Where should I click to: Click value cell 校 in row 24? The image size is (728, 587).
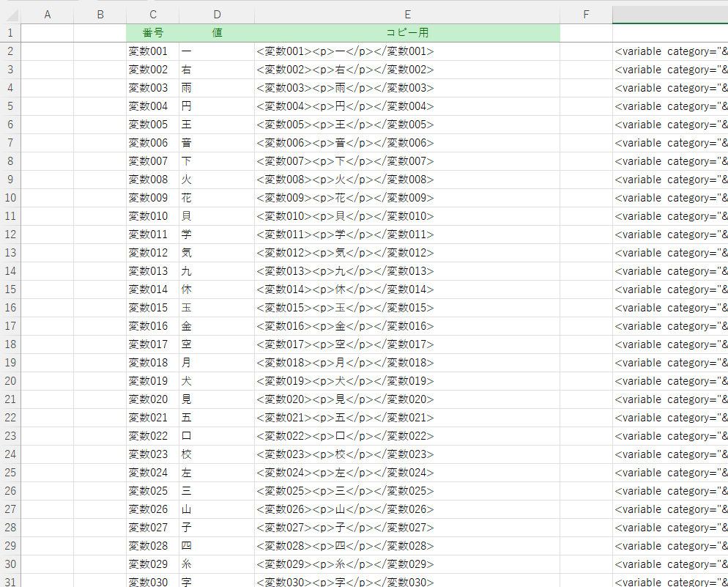click(217, 454)
